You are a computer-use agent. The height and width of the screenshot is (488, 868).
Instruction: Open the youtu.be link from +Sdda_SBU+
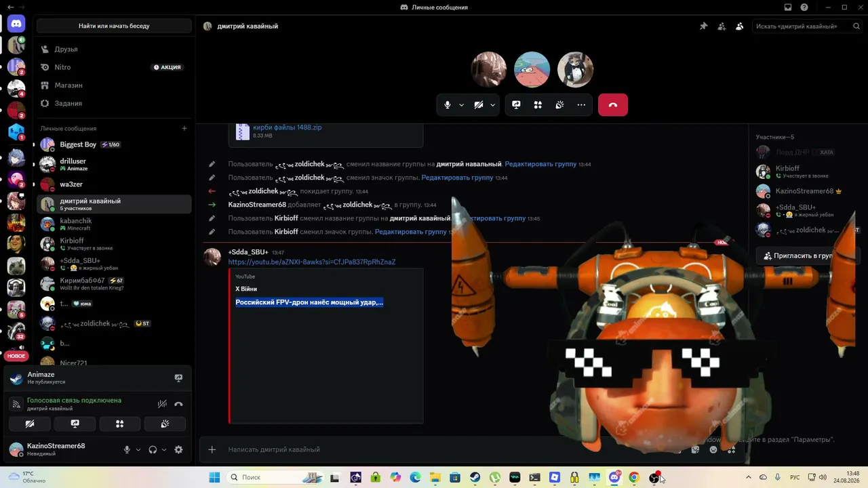coord(312,262)
